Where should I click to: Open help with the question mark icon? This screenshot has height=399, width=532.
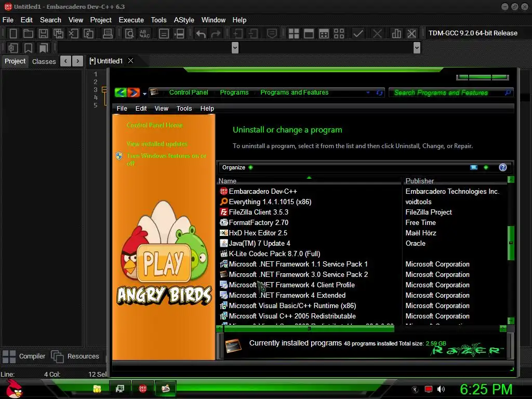tap(503, 167)
